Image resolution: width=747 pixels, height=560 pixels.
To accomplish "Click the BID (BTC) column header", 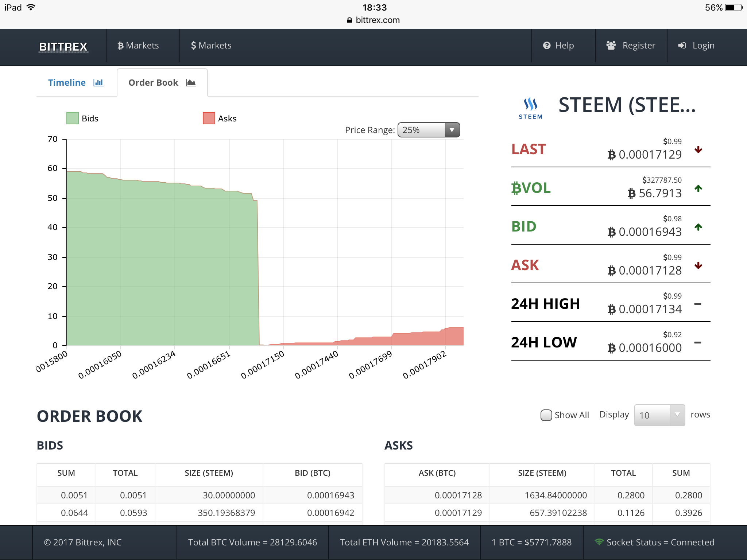I will click(x=313, y=473).
